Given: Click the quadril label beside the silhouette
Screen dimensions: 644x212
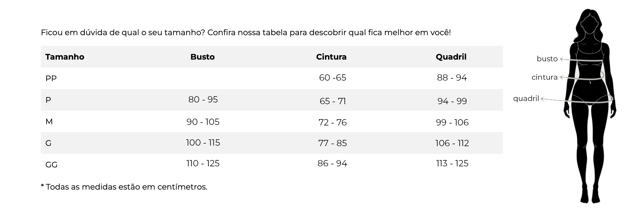Looking at the screenshot, I should [x=526, y=98].
